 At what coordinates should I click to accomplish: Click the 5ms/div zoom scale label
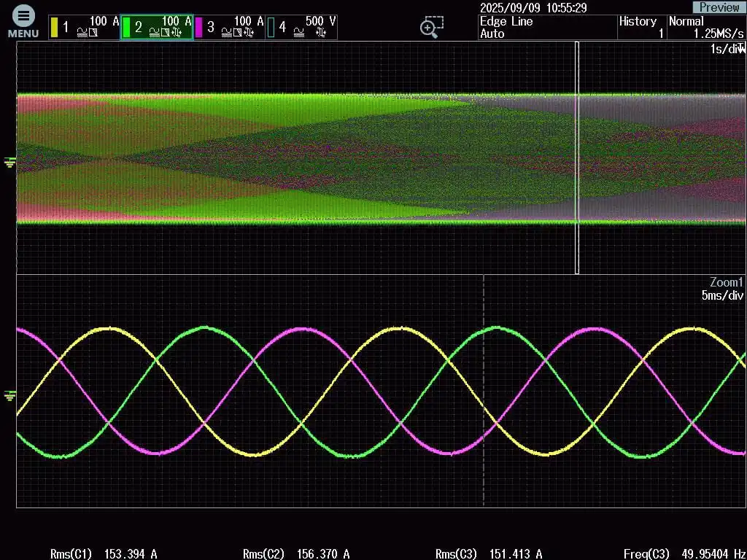(x=722, y=295)
